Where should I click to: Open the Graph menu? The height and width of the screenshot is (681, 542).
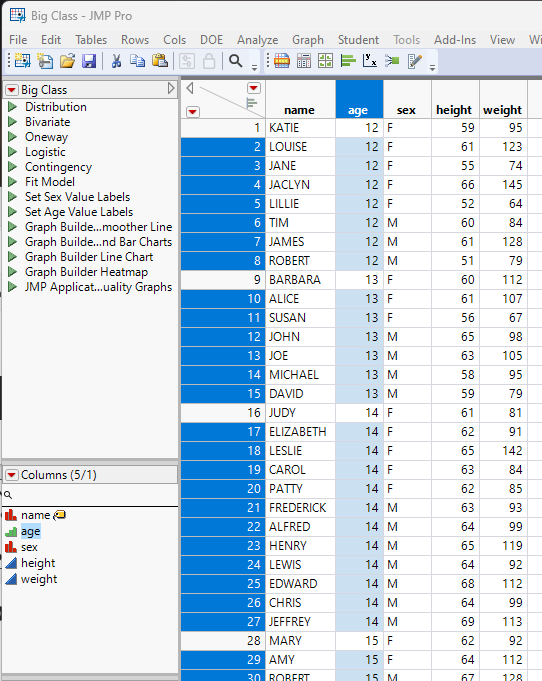point(308,40)
